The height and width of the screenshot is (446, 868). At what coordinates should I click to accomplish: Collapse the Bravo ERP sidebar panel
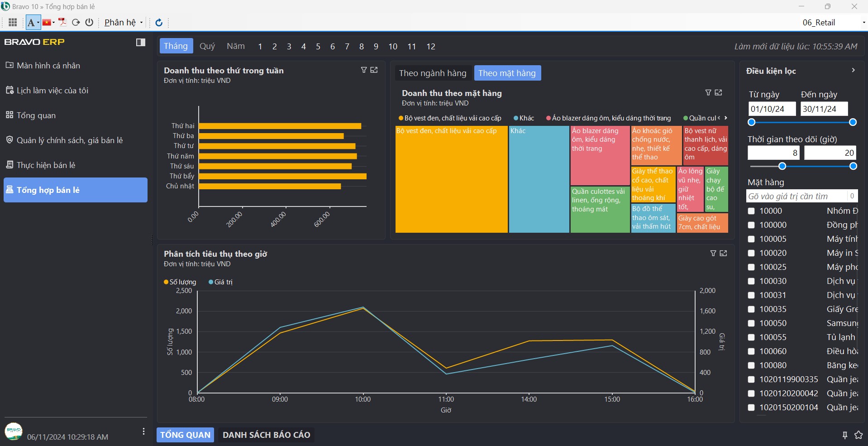[x=141, y=42]
